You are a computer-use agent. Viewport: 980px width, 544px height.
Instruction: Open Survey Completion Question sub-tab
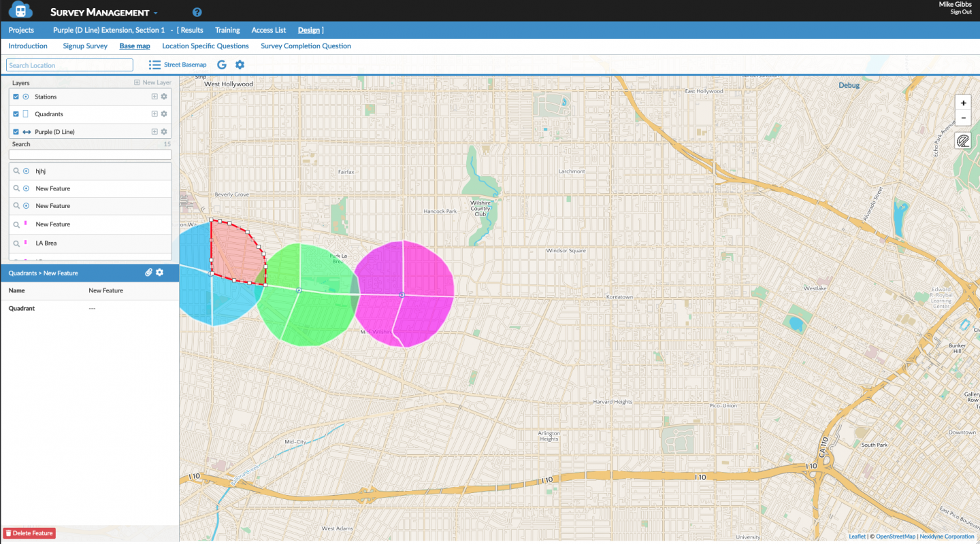click(x=306, y=46)
